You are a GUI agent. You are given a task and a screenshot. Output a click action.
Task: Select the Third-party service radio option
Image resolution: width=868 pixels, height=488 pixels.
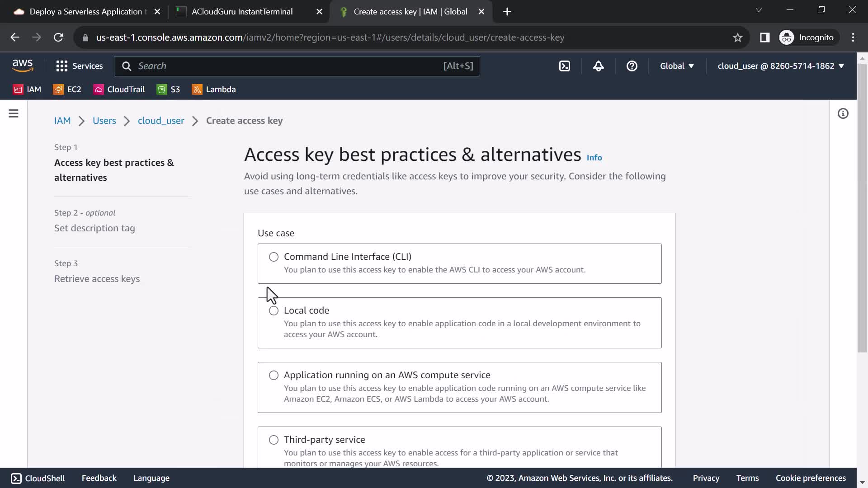click(x=274, y=440)
